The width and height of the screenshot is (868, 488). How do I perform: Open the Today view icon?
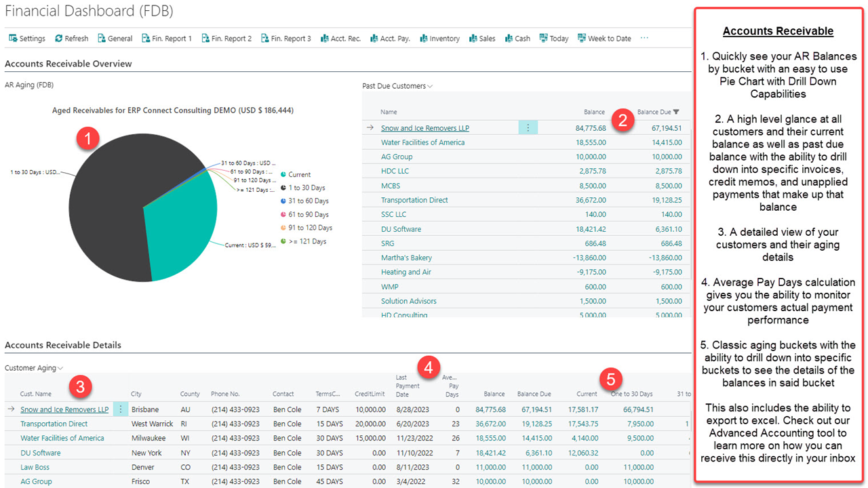click(x=544, y=39)
